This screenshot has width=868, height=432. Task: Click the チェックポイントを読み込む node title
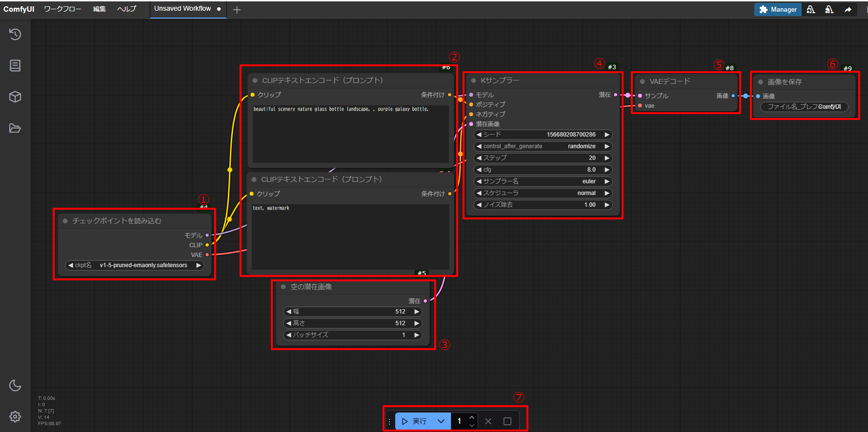point(117,221)
